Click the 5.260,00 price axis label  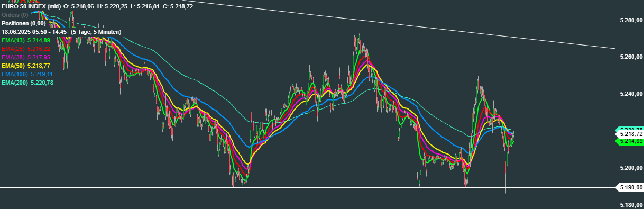[x=631, y=57]
